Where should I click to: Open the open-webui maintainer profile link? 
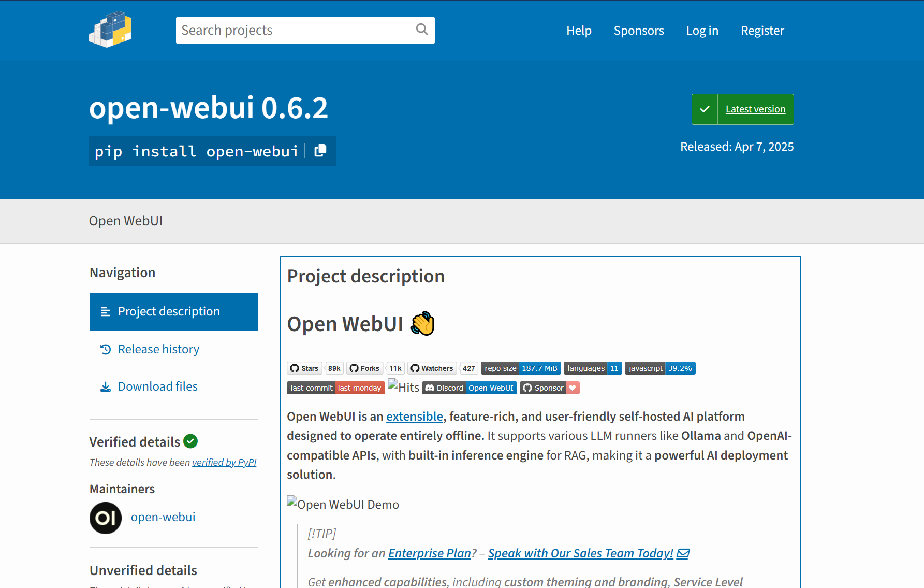coord(163,517)
